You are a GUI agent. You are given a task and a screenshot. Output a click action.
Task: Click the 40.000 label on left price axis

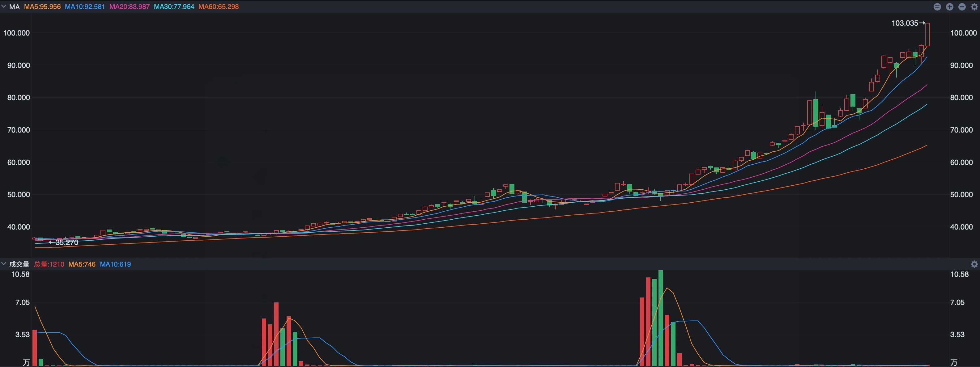pos(18,227)
